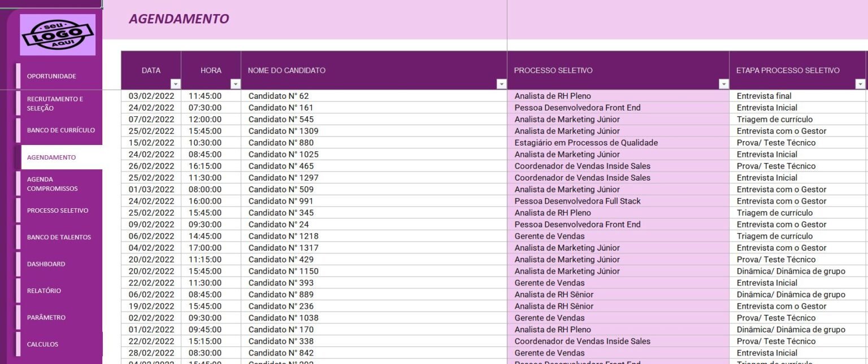Switch to the BANCO DE CURRÍCULO tab
Screen dimensions: 868x364
(59, 130)
